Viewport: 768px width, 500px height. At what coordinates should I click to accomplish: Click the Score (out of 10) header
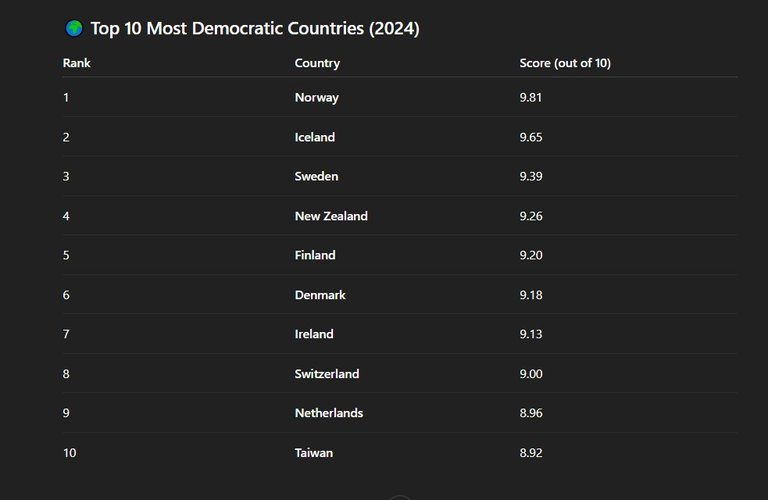[x=565, y=63]
